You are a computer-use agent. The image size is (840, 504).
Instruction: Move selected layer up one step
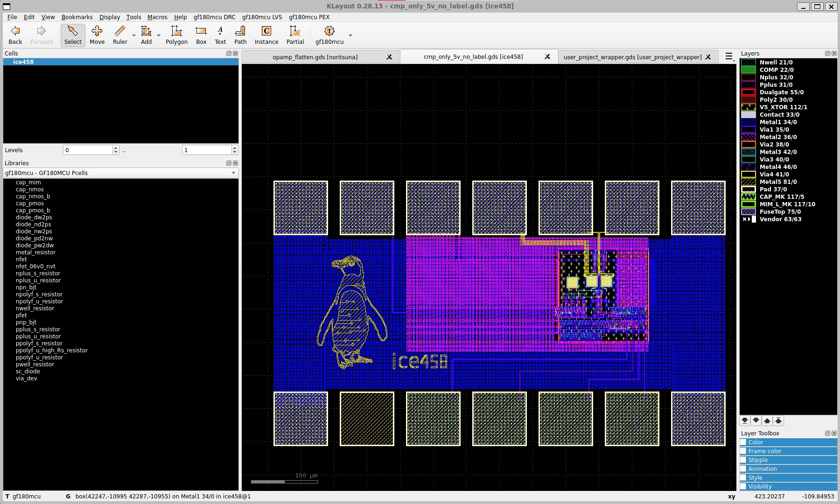[767, 420]
